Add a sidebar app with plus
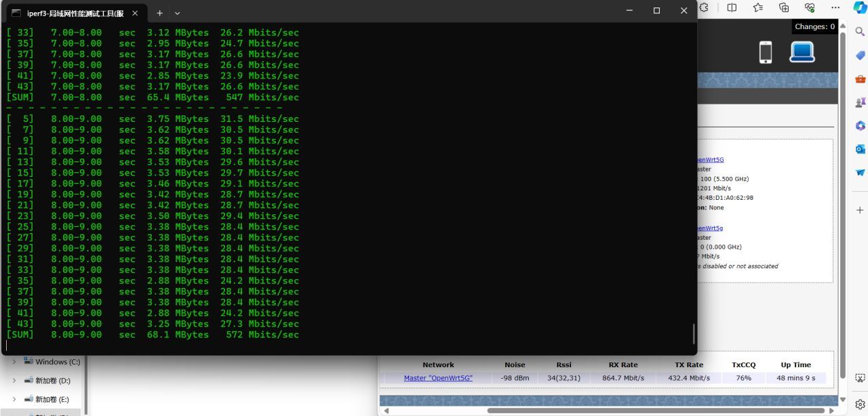This screenshot has width=868, height=416. [860, 210]
